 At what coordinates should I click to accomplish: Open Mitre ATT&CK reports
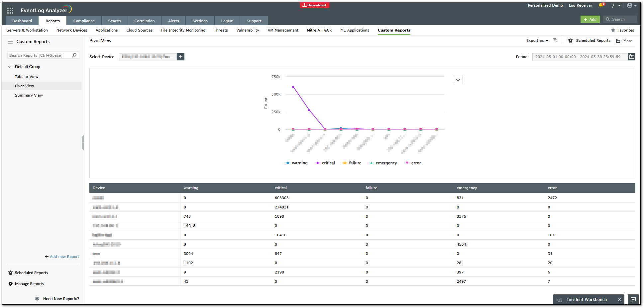pyautogui.click(x=319, y=30)
